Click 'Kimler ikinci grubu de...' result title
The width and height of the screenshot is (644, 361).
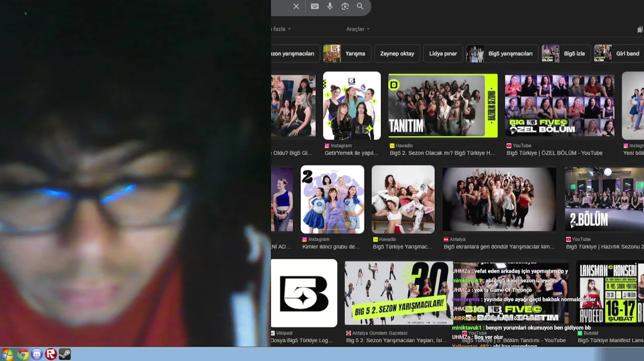(331, 247)
